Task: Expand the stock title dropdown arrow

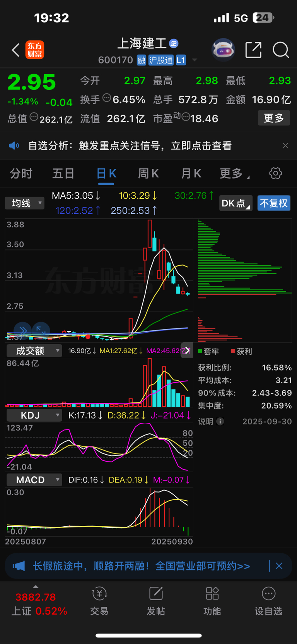Action: coord(195,60)
